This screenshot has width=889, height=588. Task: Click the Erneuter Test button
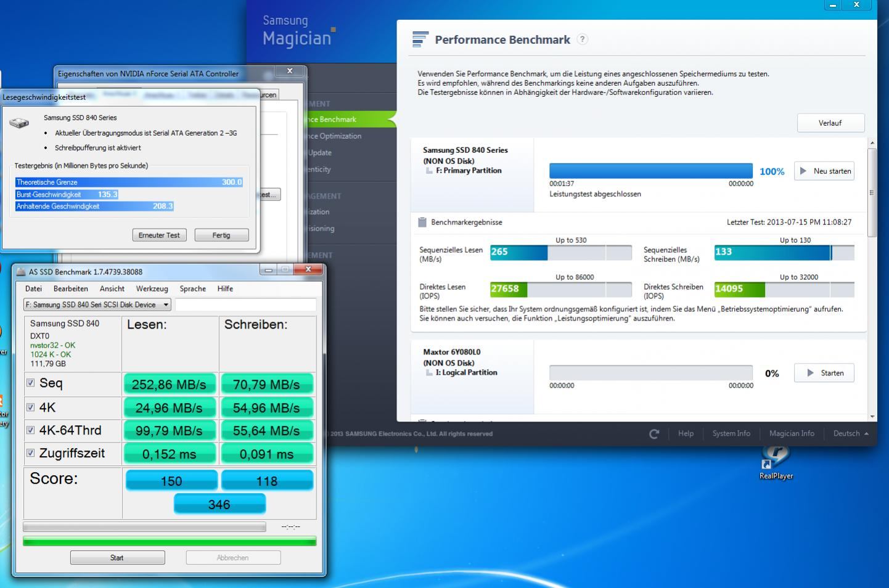(x=159, y=235)
